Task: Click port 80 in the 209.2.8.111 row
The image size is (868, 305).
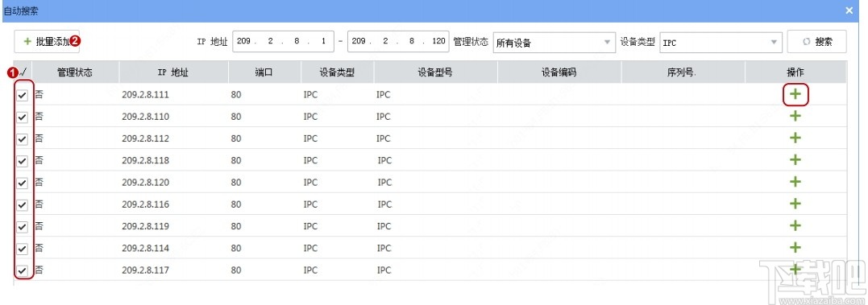Action: point(236,94)
